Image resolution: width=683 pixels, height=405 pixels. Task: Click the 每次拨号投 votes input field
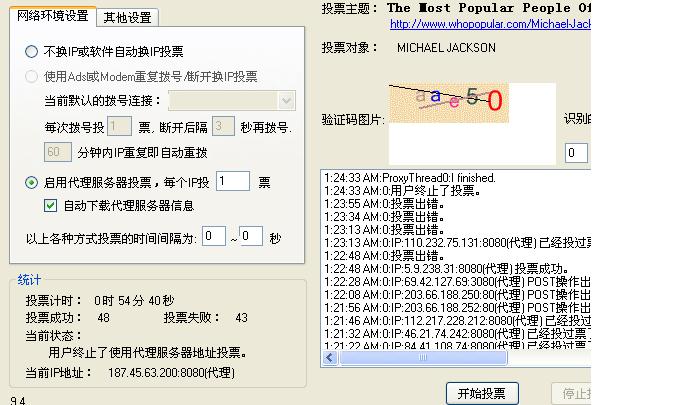(x=119, y=127)
